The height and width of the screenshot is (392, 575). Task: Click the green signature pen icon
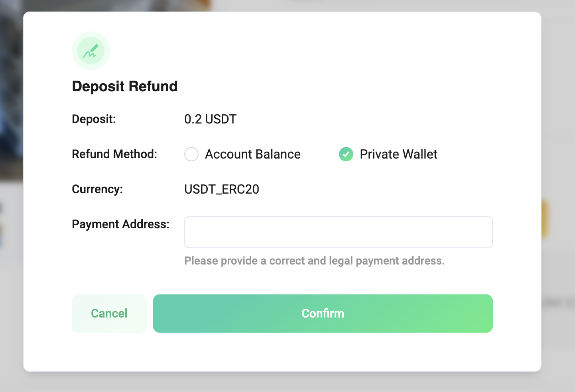(91, 51)
